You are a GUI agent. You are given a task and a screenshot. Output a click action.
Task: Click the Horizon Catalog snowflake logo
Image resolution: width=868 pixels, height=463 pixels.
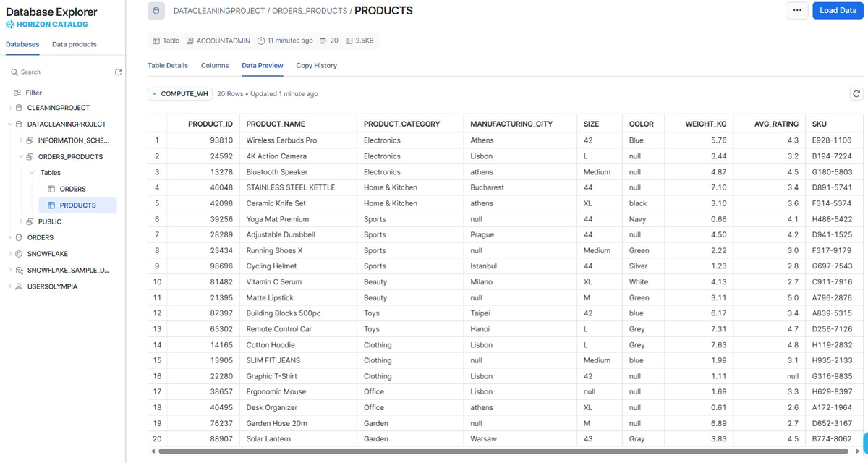click(9, 25)
